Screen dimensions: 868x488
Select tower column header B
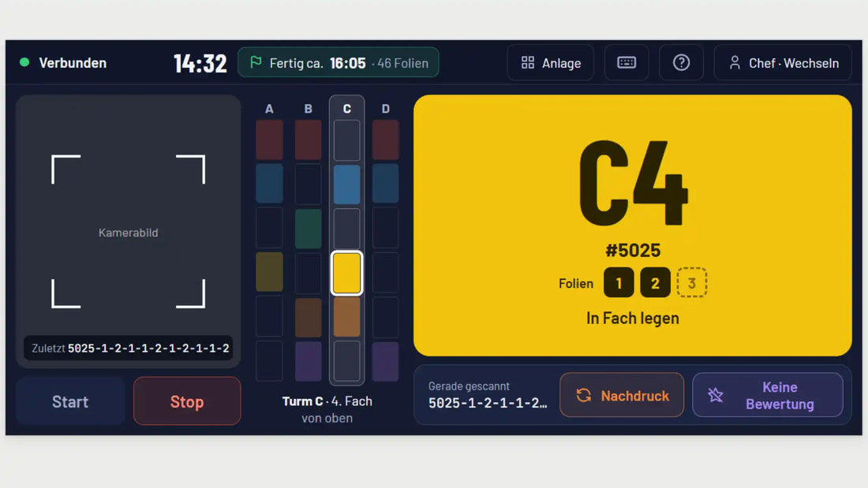[309, 109]
